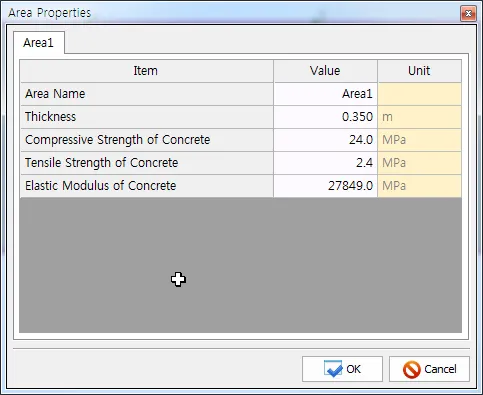Edit the Area Name value Area1
The height and width of the screenshot is (395, 483).
tap(325, 94)
